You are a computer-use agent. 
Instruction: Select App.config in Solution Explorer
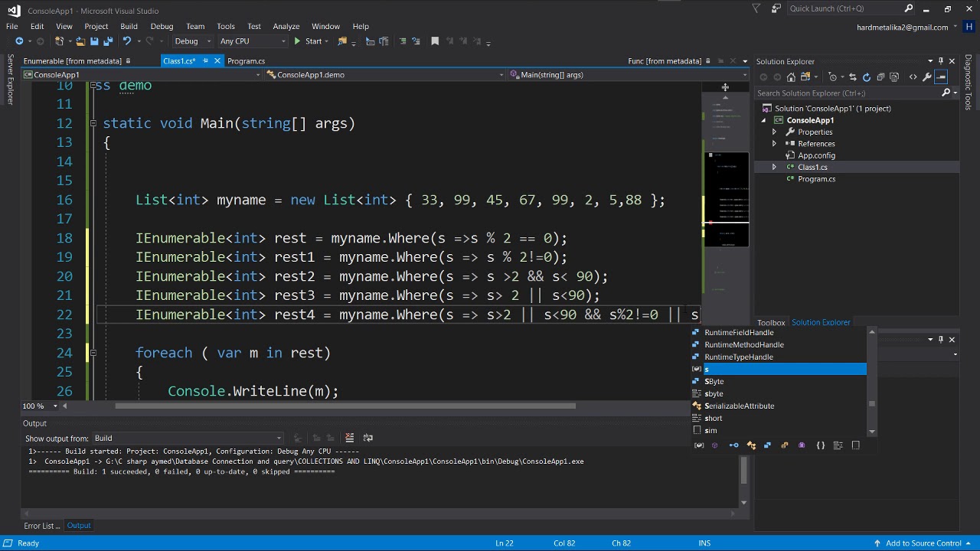coord(816,155)
